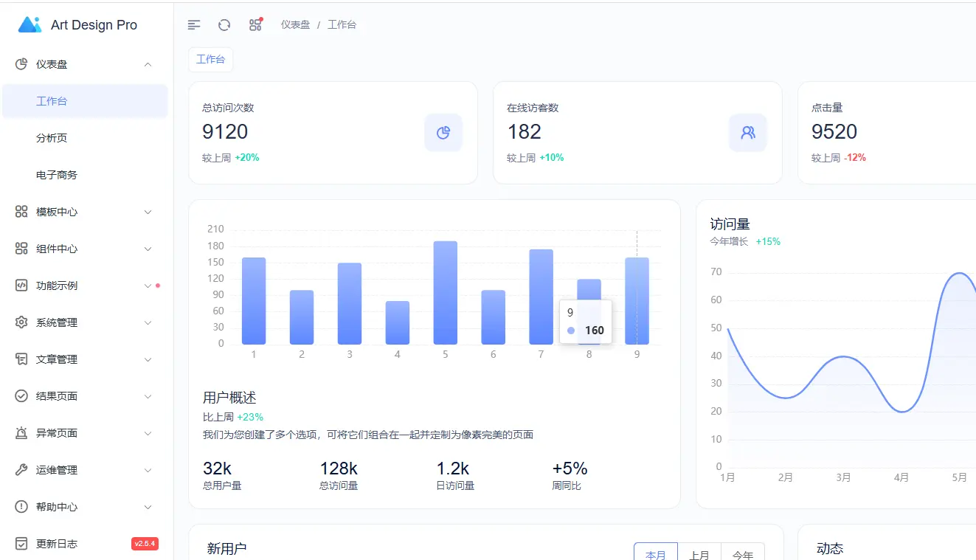
Task: Select 今年 time filter for 新用户
Action: coord(743,553)
